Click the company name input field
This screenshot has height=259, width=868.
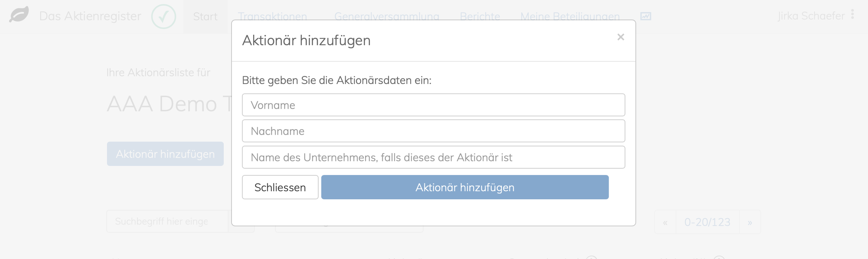coord(433,157)
